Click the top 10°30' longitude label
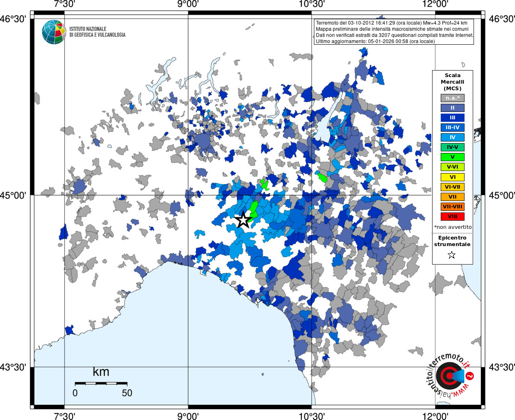The image size is (515, 420). [x=311, y=4]
